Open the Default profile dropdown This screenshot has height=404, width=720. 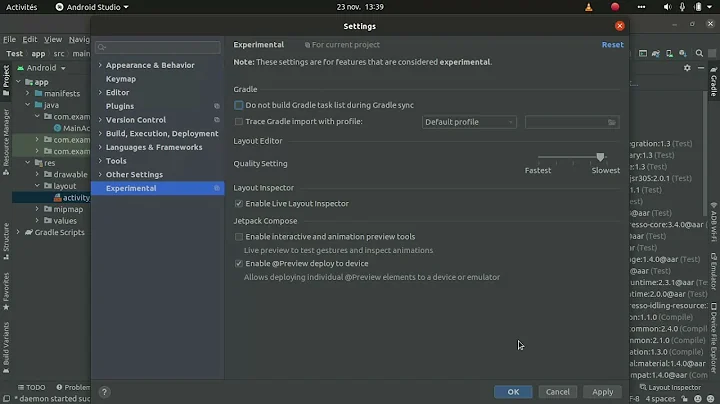coord(469,122)
